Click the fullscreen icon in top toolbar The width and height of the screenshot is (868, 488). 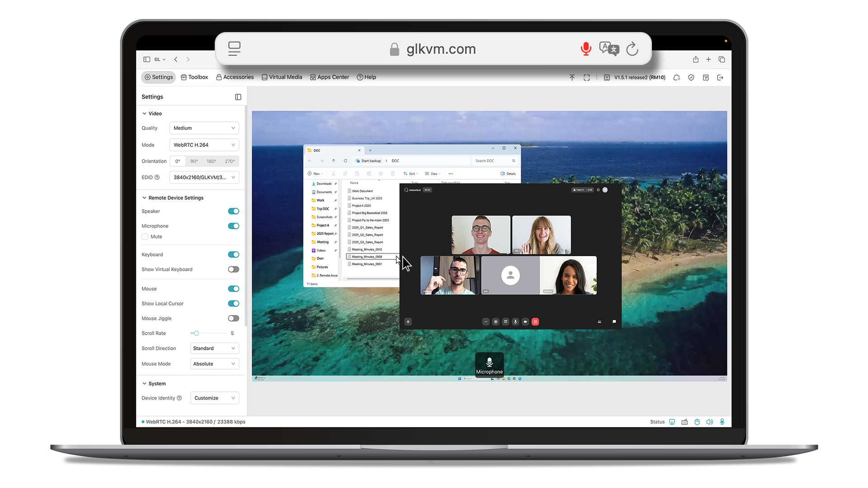[x=586, y=78]
